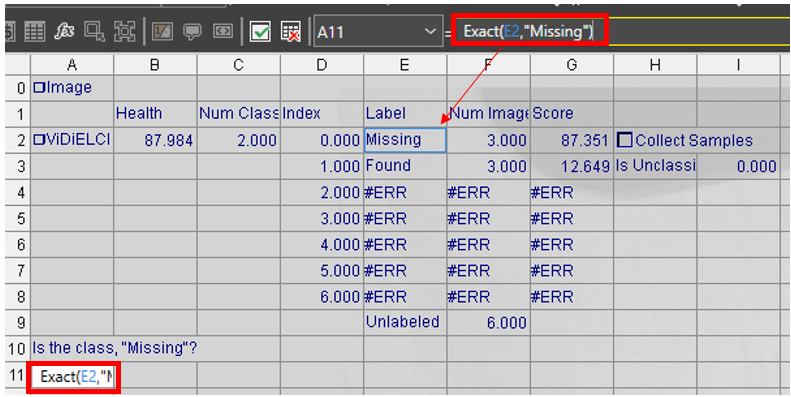Select the 'Is the class, "Missing"?' cell
The width and height of the screenshot is (791, 397).
[114, 348]
